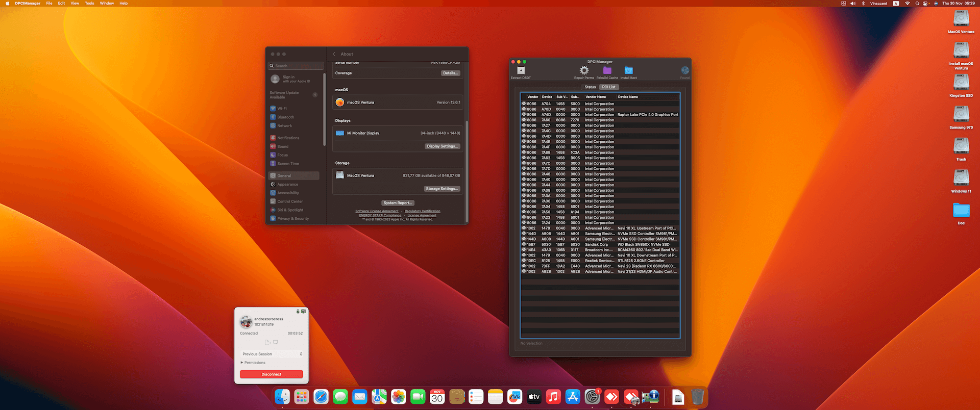Click the file transfer icon in AnyDesk panel
Image resolution: width=980 pixels, height=410 pixels.
tap(267, 342)
